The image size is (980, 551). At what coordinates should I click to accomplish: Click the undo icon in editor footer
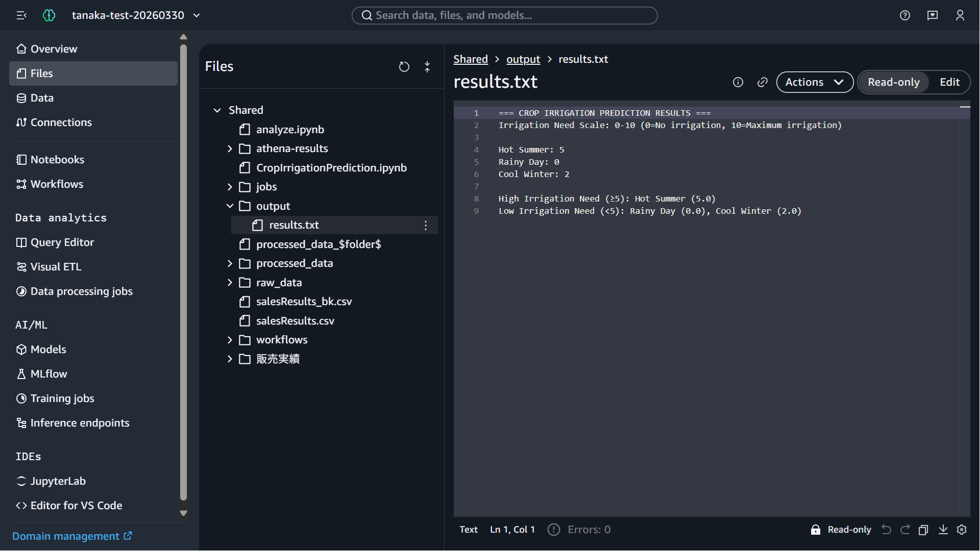point(887,530)
